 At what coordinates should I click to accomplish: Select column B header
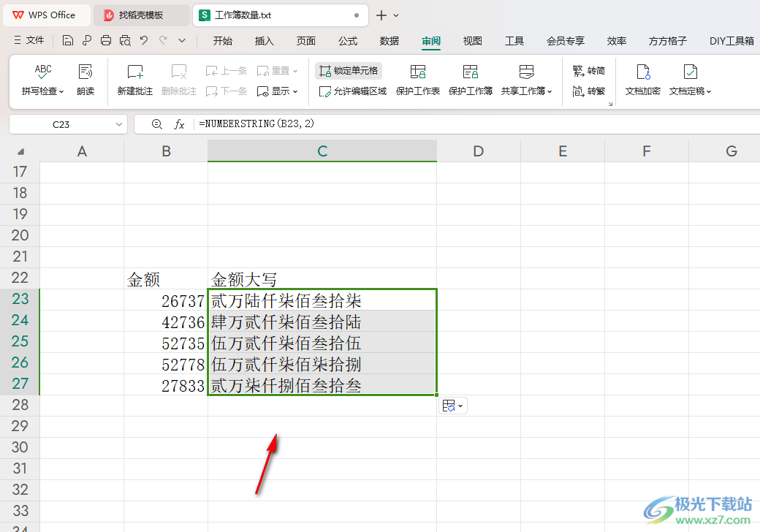coord(166,151)
